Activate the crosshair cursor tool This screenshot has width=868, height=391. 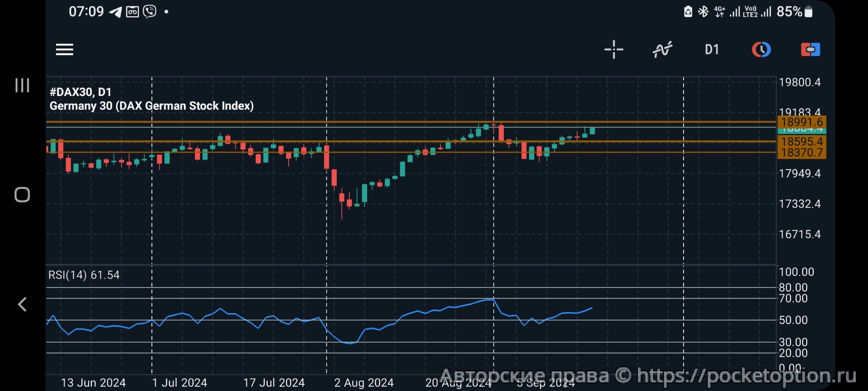(x=614, y=50)
